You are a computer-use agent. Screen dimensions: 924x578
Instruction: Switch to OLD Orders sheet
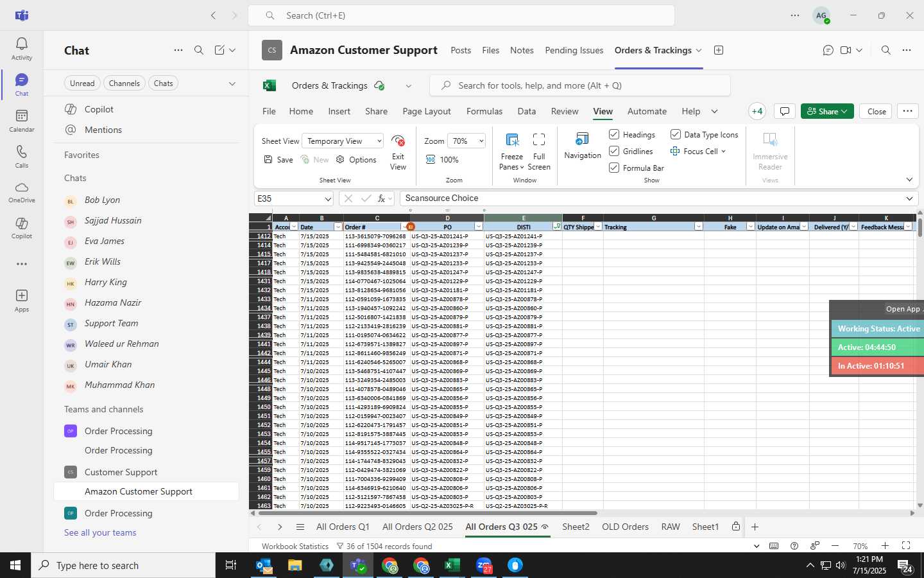click(625, 527)
